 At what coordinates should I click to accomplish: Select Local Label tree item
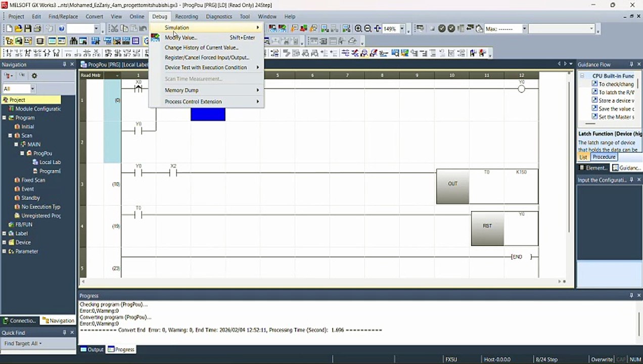coord(47,162)
